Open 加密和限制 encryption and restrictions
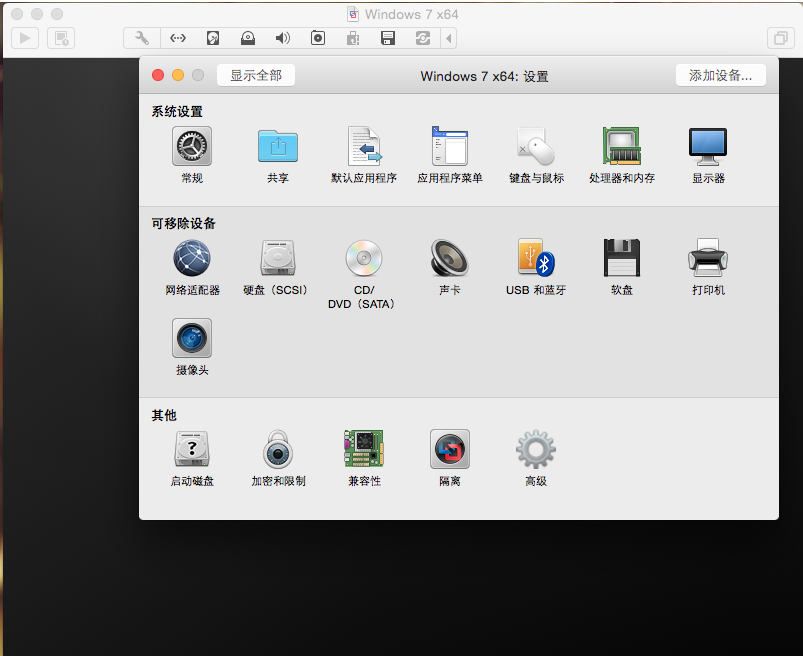 pyautogui.click(x=278, y=449)
